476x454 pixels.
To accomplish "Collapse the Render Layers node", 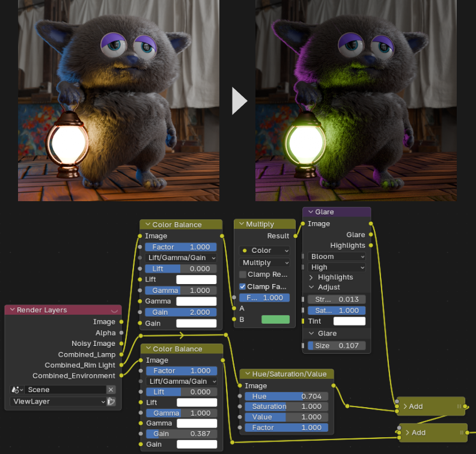I will [x=11, y=310].
